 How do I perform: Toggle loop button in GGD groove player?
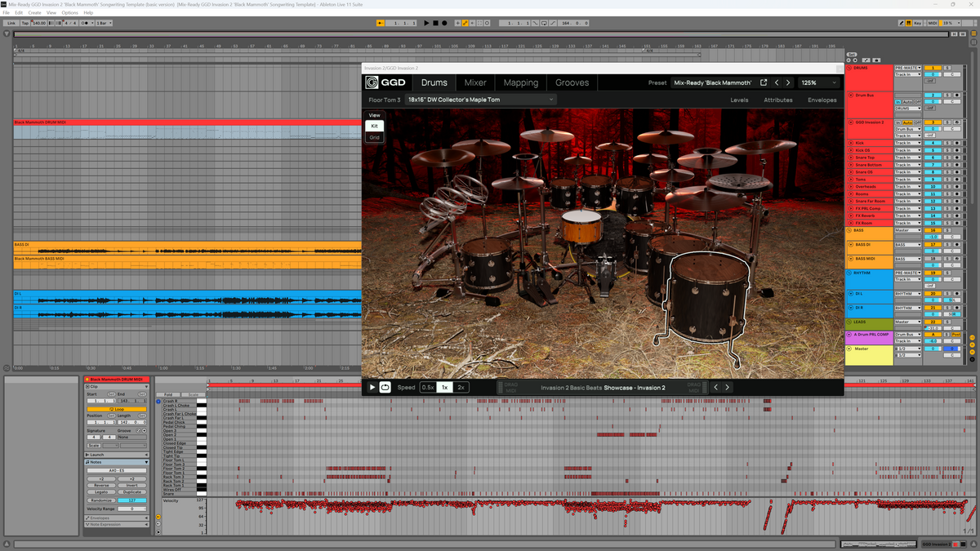385,387
